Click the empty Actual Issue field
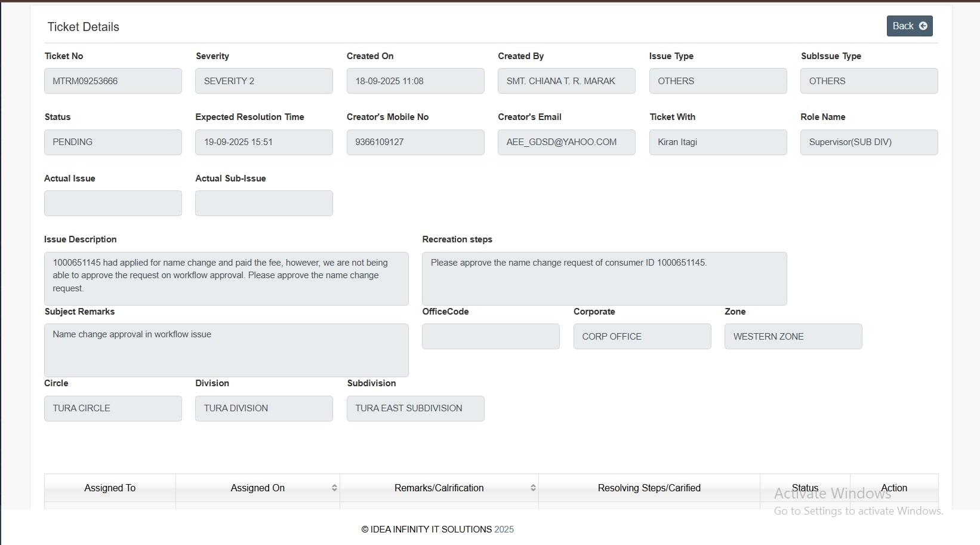The image size is (980, 545). click(113, 204)
